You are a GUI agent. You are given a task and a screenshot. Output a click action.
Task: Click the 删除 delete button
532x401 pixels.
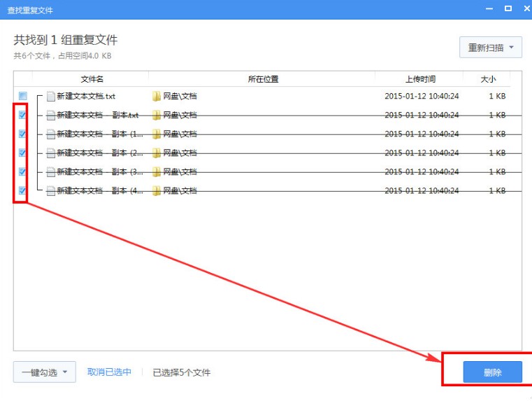(x=493, y=372)
